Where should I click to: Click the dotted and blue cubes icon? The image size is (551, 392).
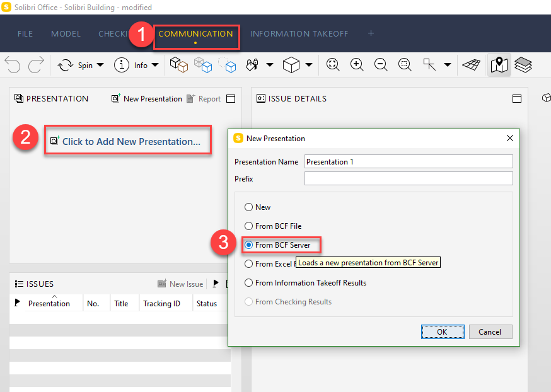227,65
